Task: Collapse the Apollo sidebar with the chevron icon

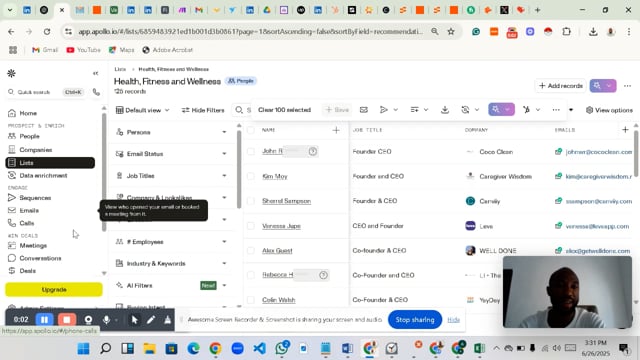Action: (96, 73)
